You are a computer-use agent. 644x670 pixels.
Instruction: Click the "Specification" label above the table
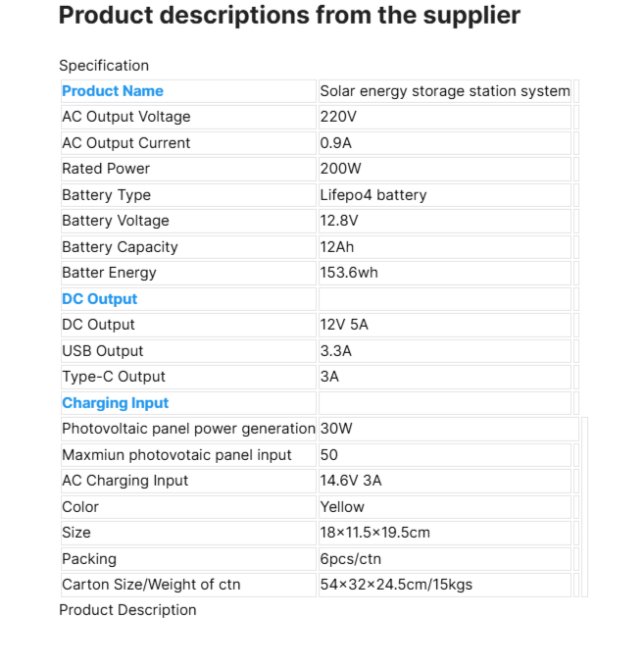(x=104, y=66)
